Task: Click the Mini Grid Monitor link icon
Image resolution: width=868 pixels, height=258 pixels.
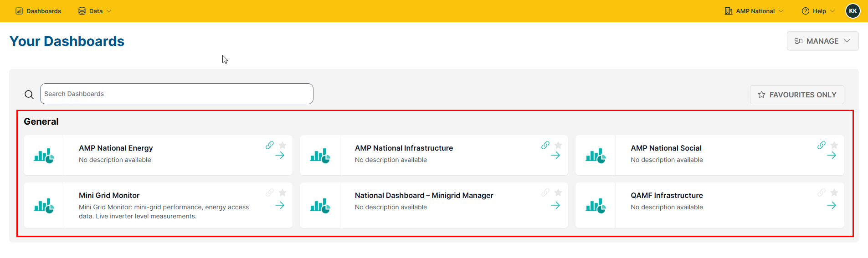Action: coord(270,192)
